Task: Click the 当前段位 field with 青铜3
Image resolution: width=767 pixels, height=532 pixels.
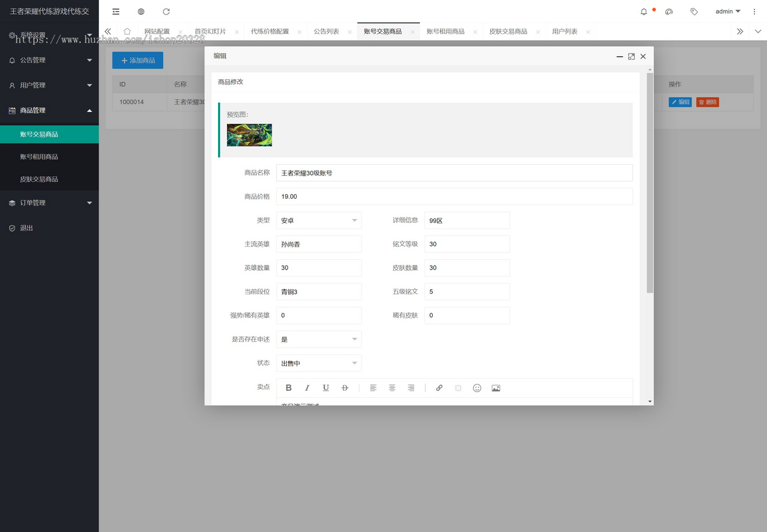Action: coord(319,292)
